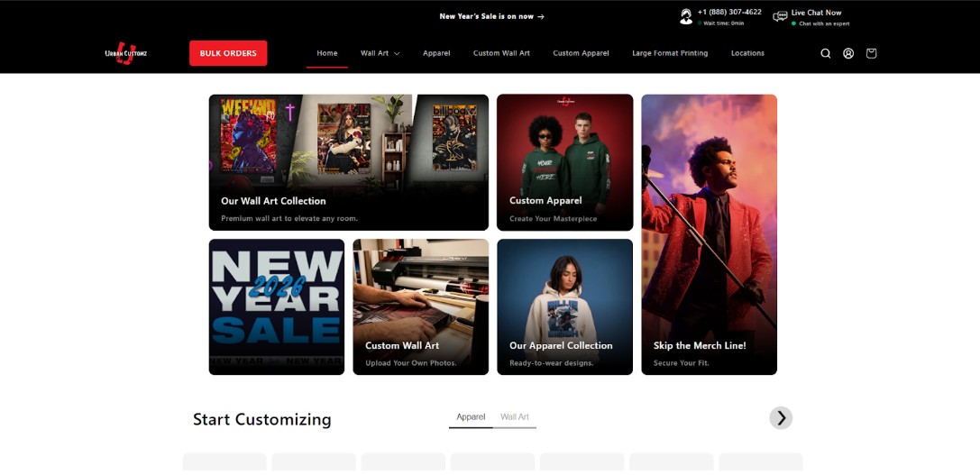Screen dimensions: 980x475
Task: Open the account profile icon
Action: click(848, 53)
